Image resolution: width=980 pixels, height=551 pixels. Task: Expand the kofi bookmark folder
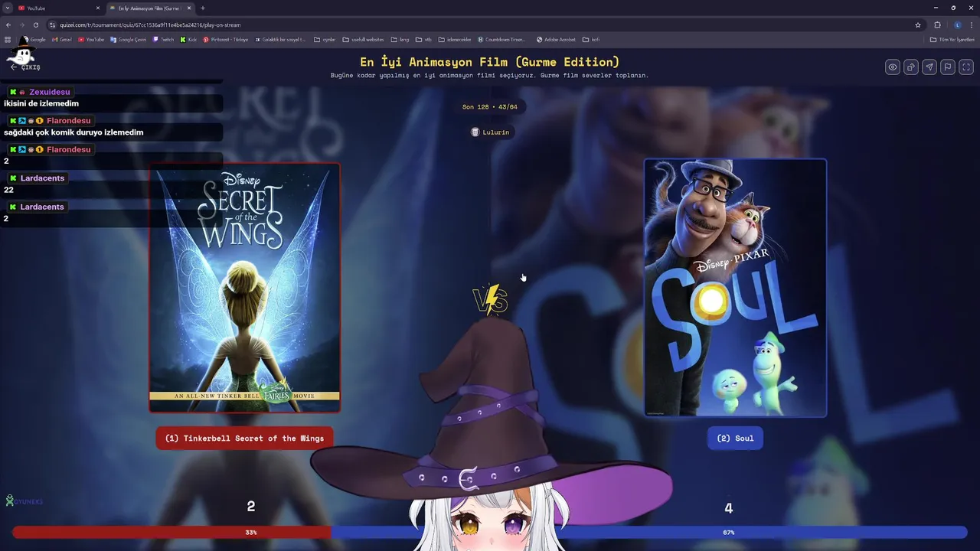tap(590, 39)
